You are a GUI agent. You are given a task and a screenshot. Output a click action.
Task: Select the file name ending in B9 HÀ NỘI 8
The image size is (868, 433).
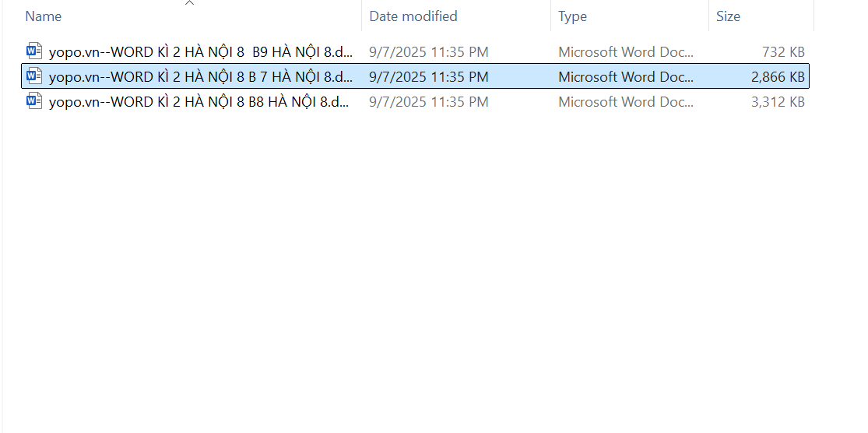click(200, 52)
